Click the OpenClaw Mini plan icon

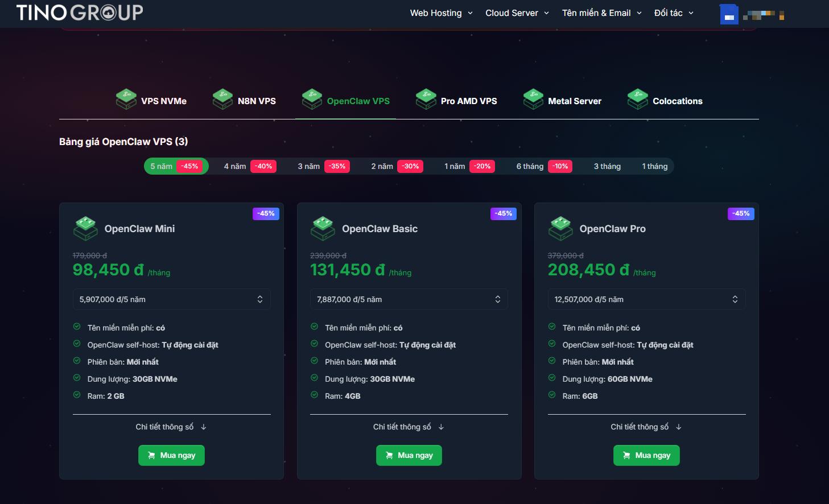[x=85, y=228]
